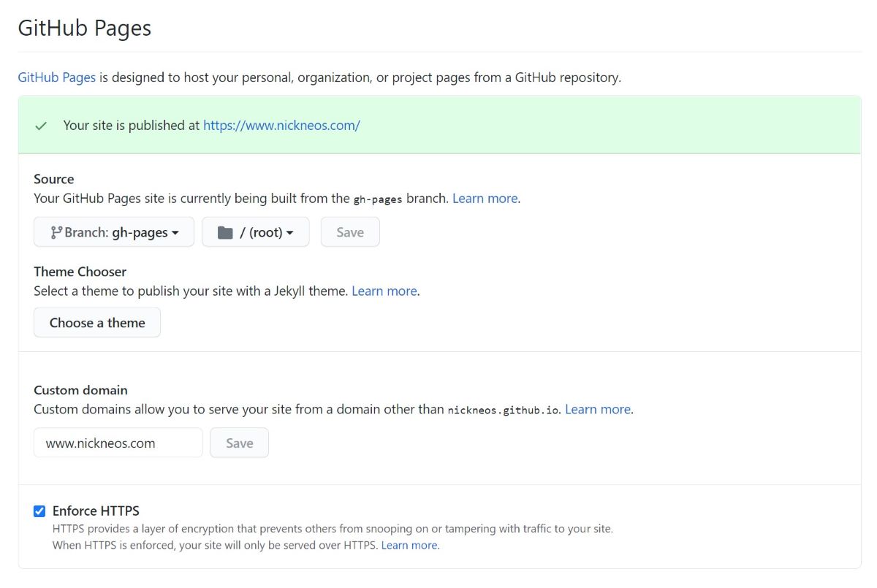Click the Save button beside the root folder
Viewport: 877px width, 588px height.
[x=350, y=232]
